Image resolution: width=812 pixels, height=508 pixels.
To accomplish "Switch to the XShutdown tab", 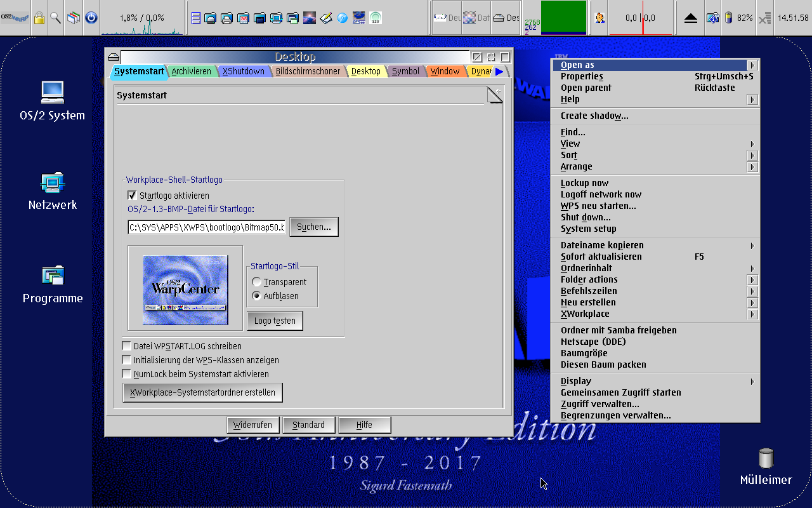I will pos(243,72).
